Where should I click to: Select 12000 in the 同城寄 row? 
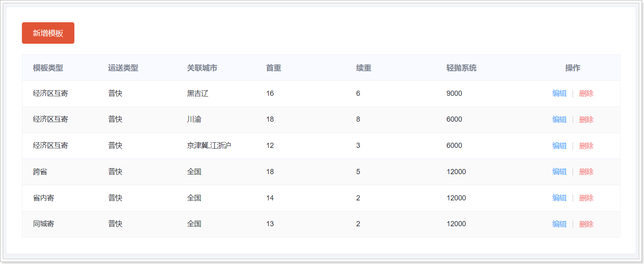[456, 224]
